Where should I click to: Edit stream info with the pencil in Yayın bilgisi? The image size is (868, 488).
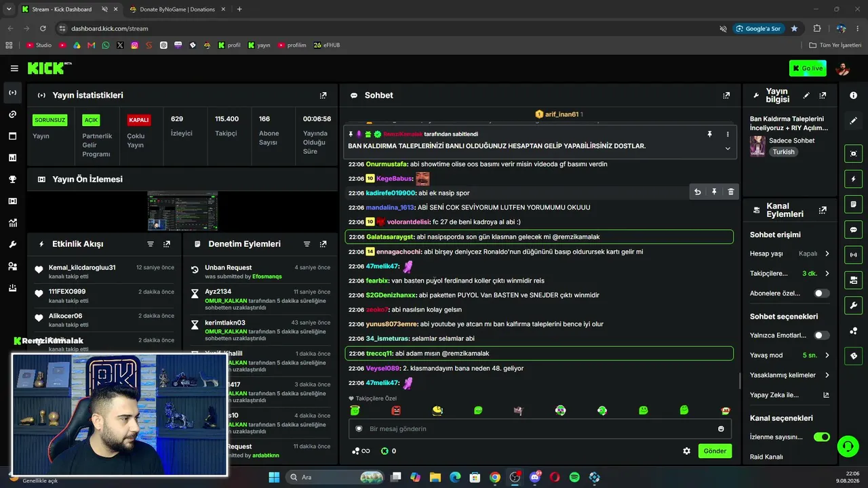pos(806,96)
